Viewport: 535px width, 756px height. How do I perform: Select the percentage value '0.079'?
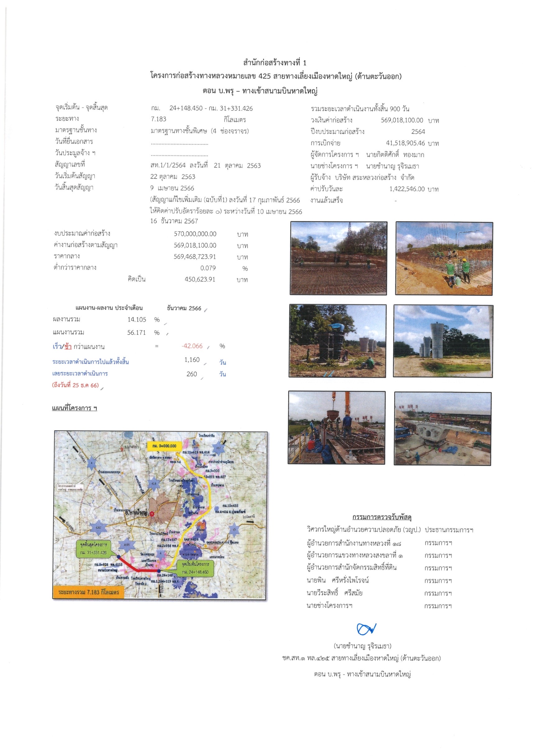208,268
